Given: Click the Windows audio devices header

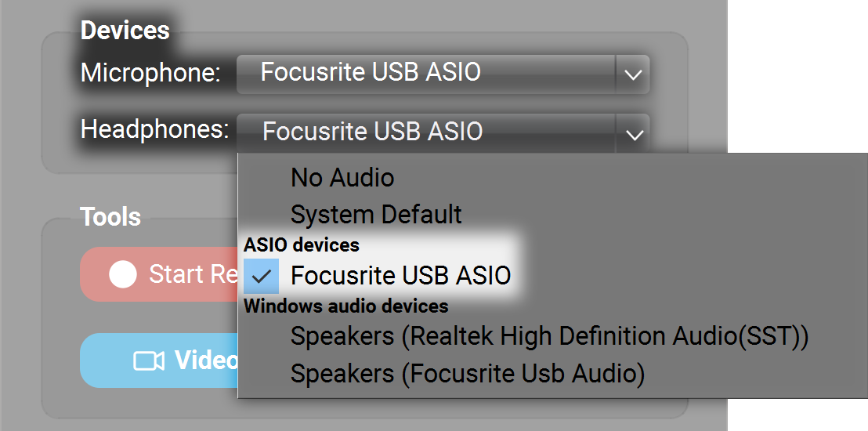Looking at the screenshot, I should coord(345,306).
